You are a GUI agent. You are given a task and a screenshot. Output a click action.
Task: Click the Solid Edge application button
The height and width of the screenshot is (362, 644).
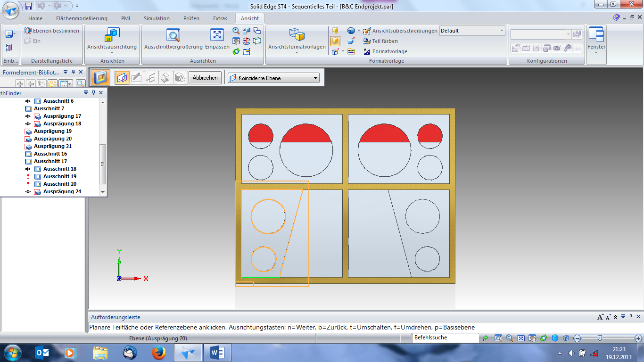[x=11, y=10]
